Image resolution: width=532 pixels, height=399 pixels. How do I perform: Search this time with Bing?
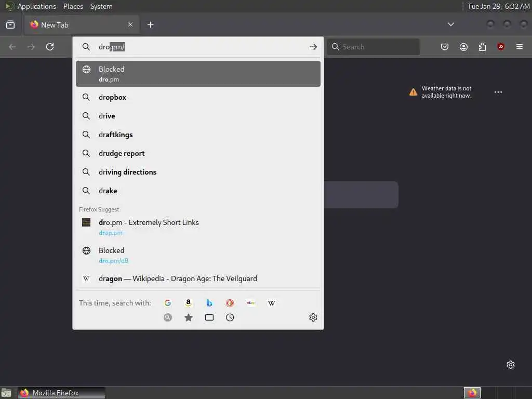pyautogui.click(x=209, y=303)
